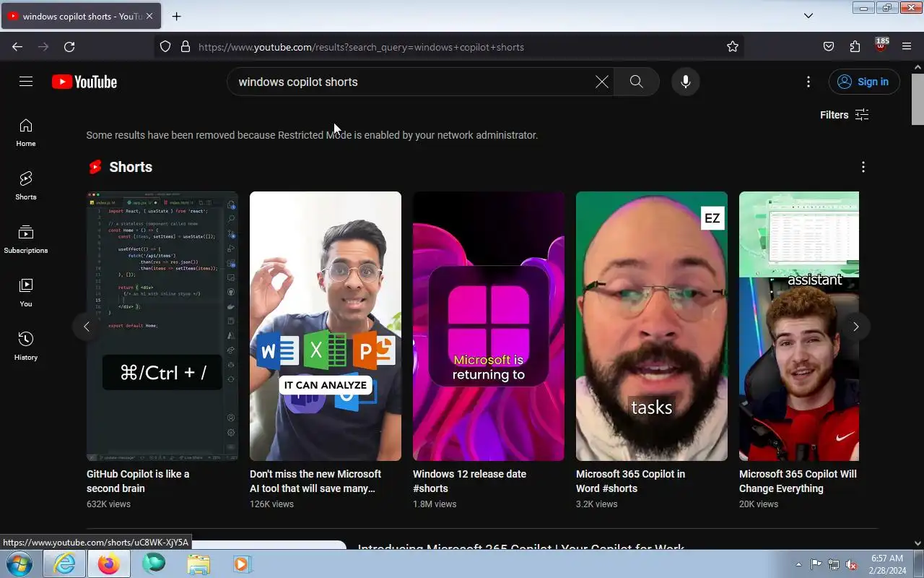Click scrollbar down arrow

click(x=918, y=543)
